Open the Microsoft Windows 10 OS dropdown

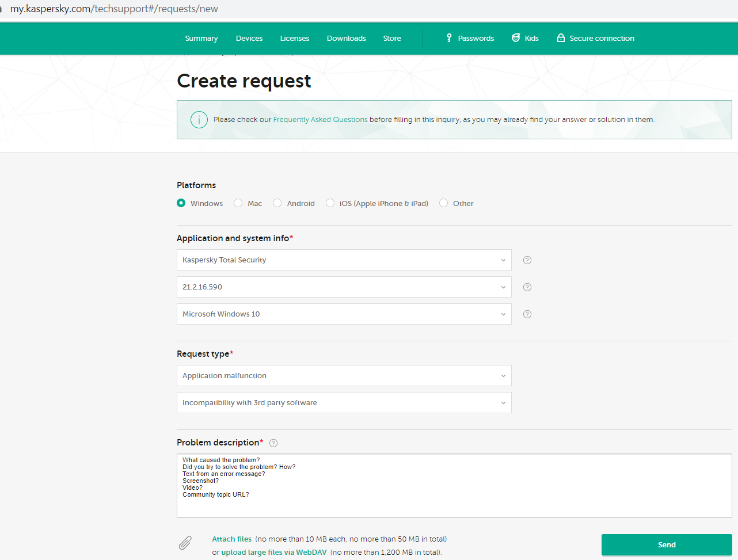tap(344, 314)
